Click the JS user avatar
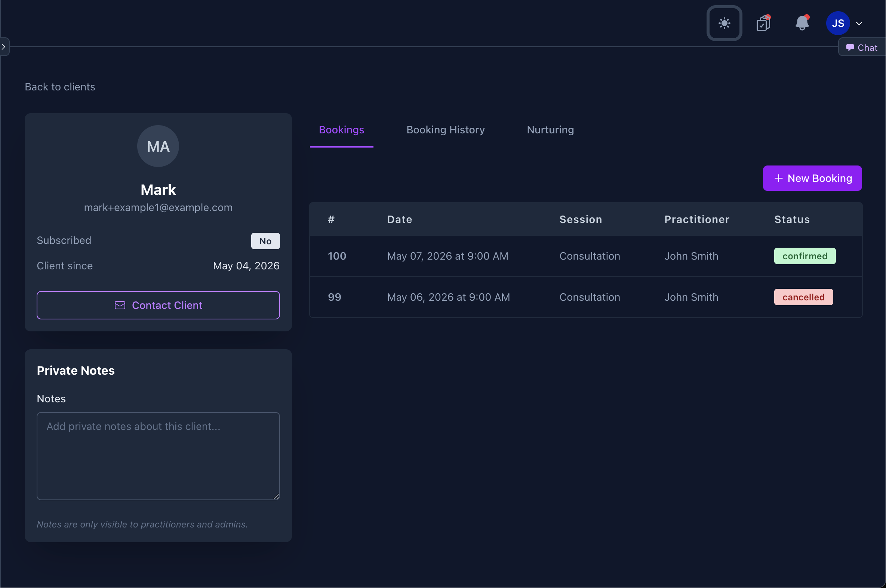 click(838, 23)
